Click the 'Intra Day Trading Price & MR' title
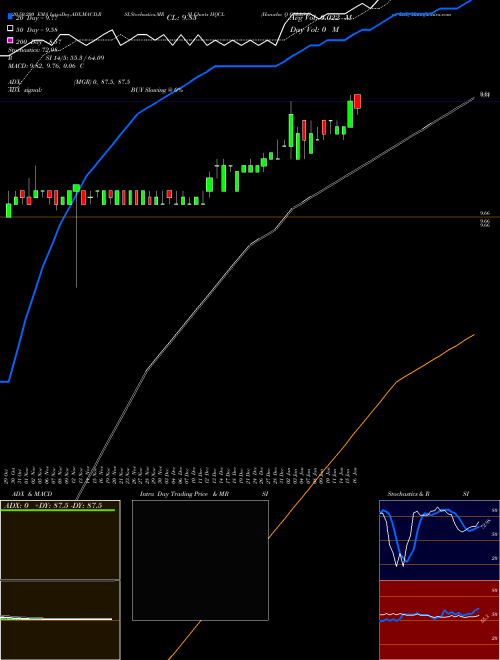The height and width of the screenshot is (660, 500). pos(184,494)
